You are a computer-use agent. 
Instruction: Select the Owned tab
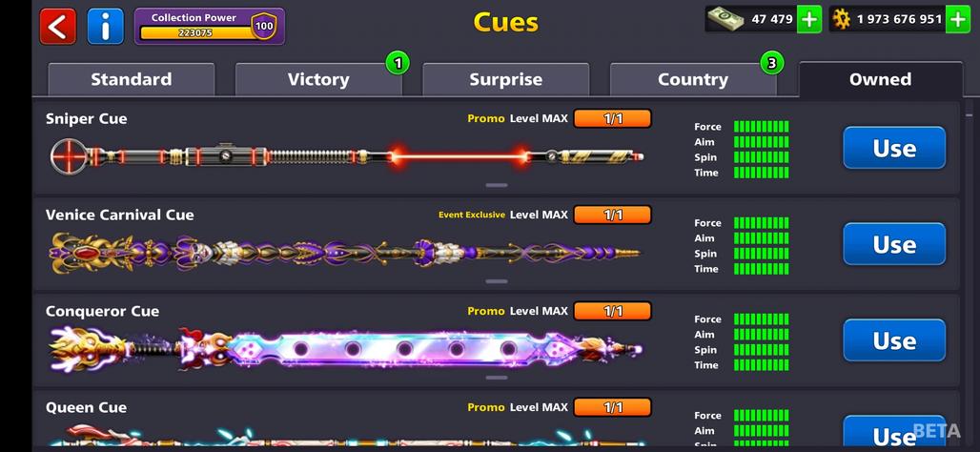pos(880,79)
